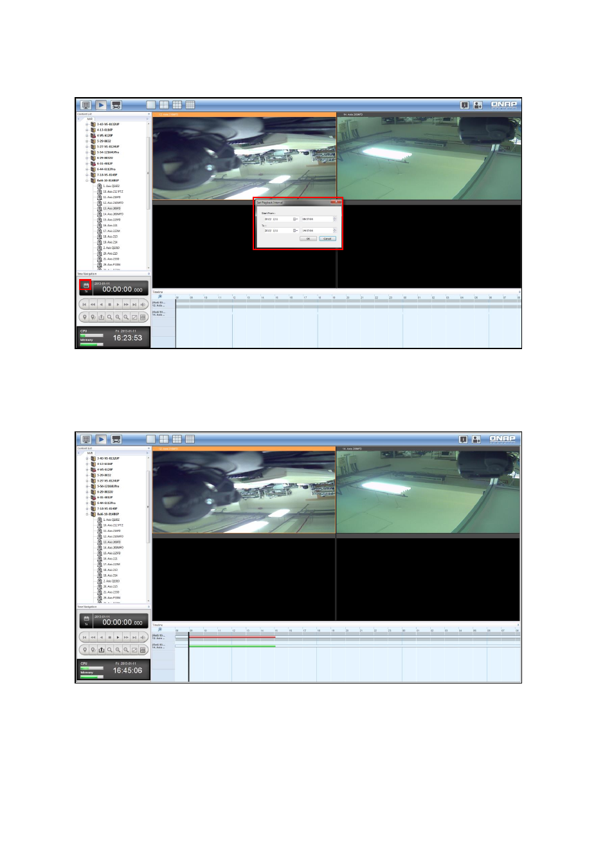Image resolution: width=614 pixels, height=868 pixels.
Task: Expand 4-VS-6120P node in upper tree
Action: (x=87, y=136)
